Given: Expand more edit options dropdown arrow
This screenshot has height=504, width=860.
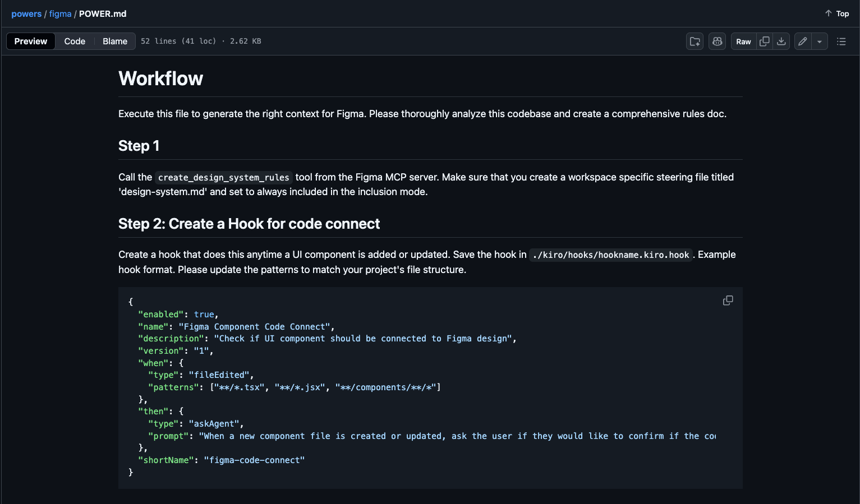Looking at the screenshot, I should [819, 41].
